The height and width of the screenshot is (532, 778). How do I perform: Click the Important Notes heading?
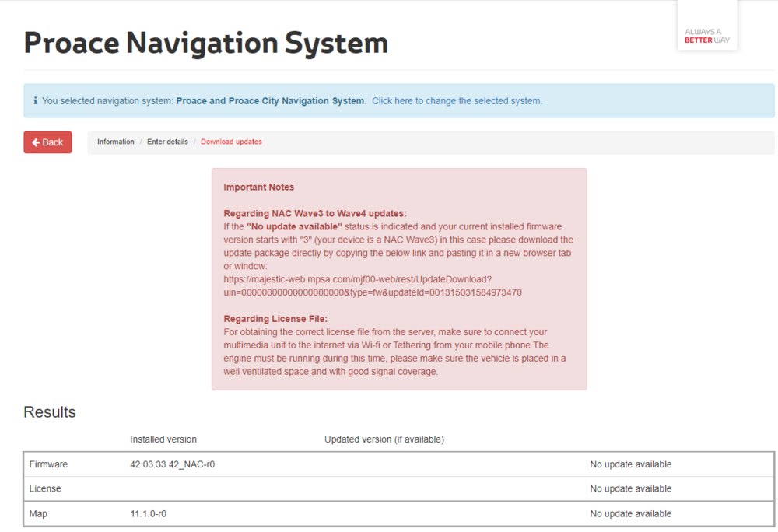click(258, 187)
